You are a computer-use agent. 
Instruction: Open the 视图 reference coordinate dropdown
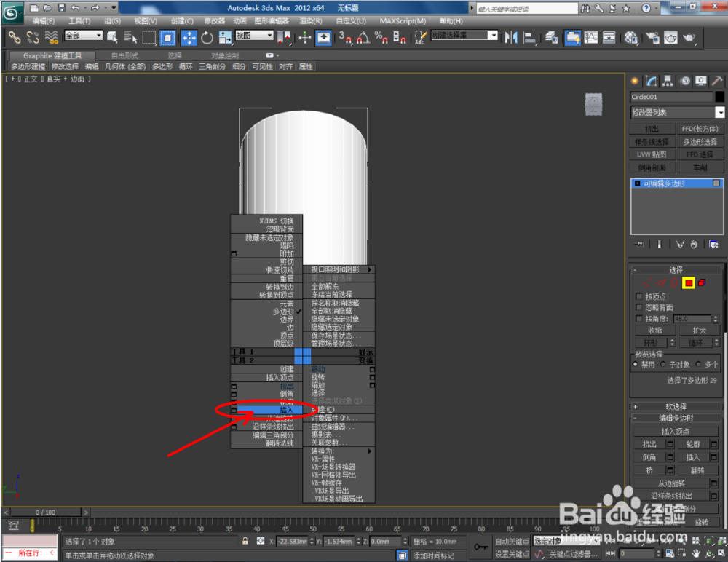click(254, 36)
